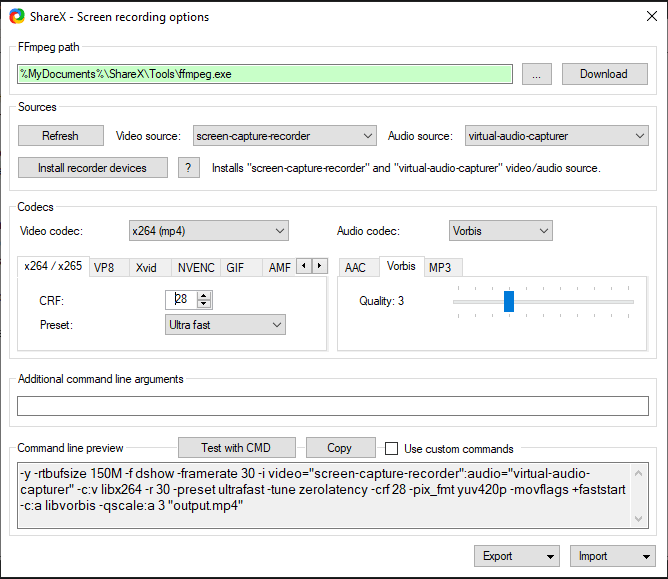668x579 pixels.
Task: Switch to the VP8 tab
Action: tap(109, 268)
